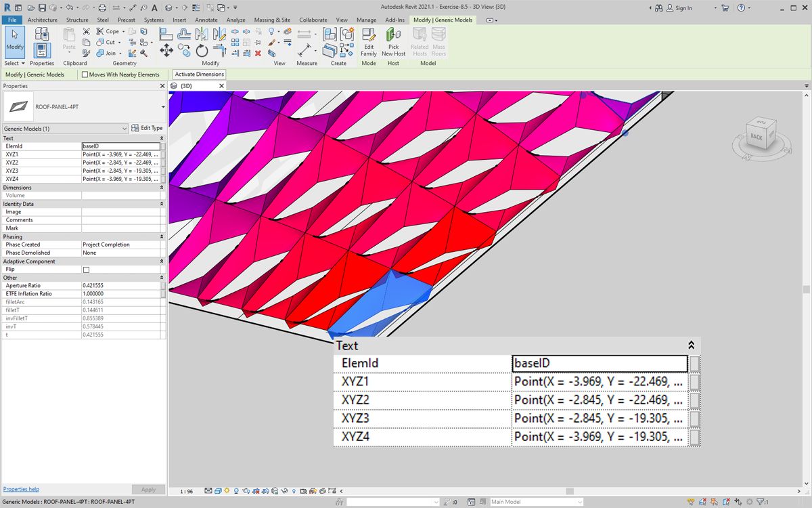Open the Massing & Site ribbon tab
This screenshot has width=812, height=508.
click(x=272, y=20)
